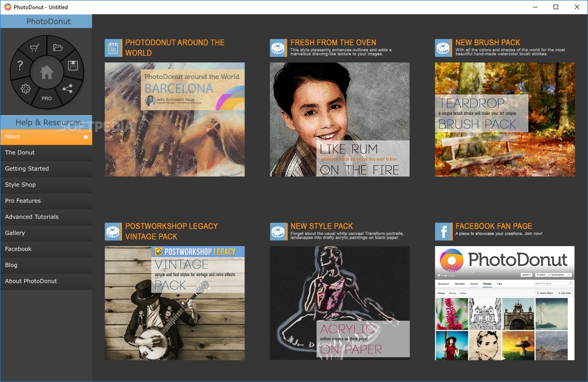
Task: Click the PhotoDonut app icon in title bar
Action: [x=8, y=7]
